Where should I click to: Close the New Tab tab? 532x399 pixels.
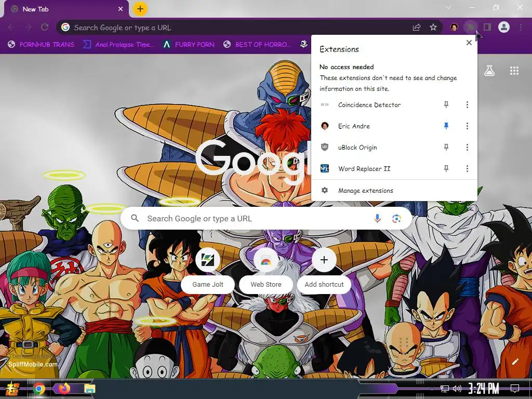(x=121, y=9)
